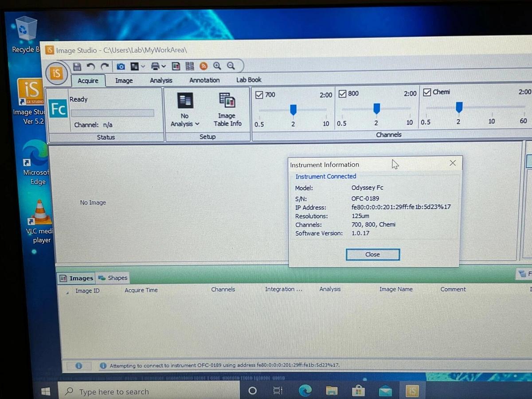The width and height of the screenshot is (532, 399).
Task: Click the blue camera snapshot icon
Action: pyautogui.click(x=121, y=66)
